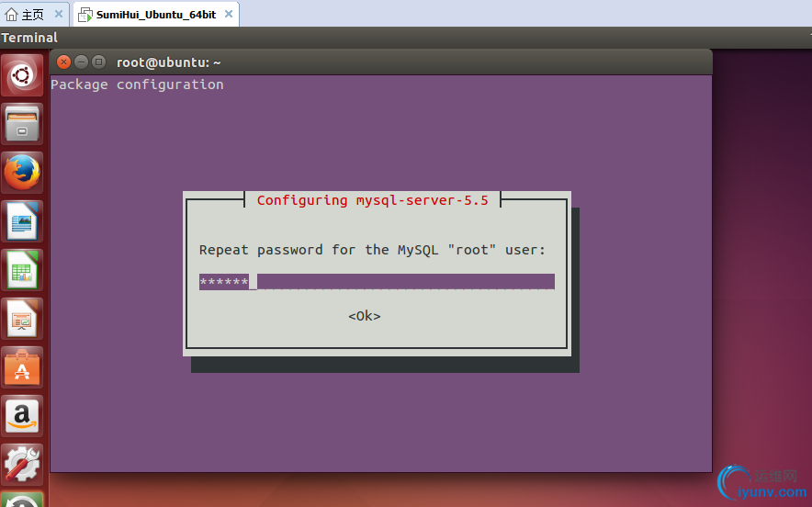
Task: Launch Firefox web browser
Action: click(22, 173)
